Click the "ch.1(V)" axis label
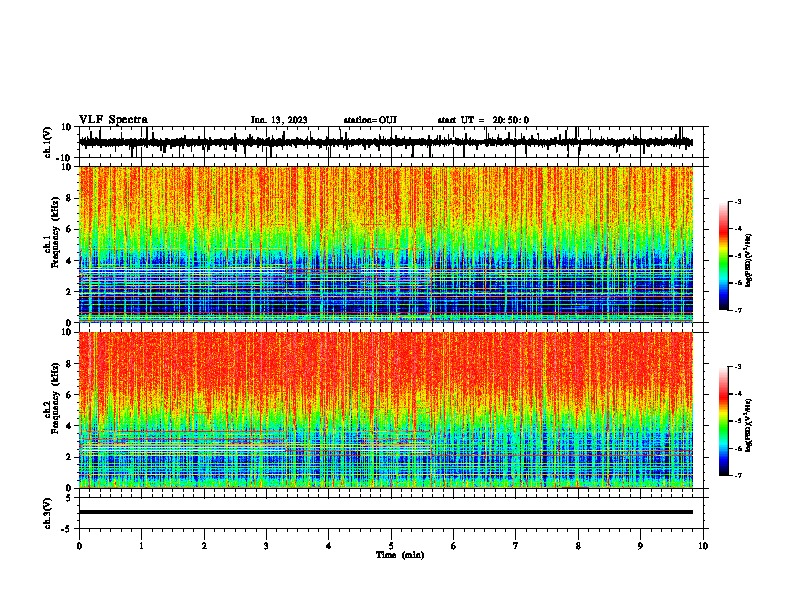792x612 pixels. (x=48, y=142)
